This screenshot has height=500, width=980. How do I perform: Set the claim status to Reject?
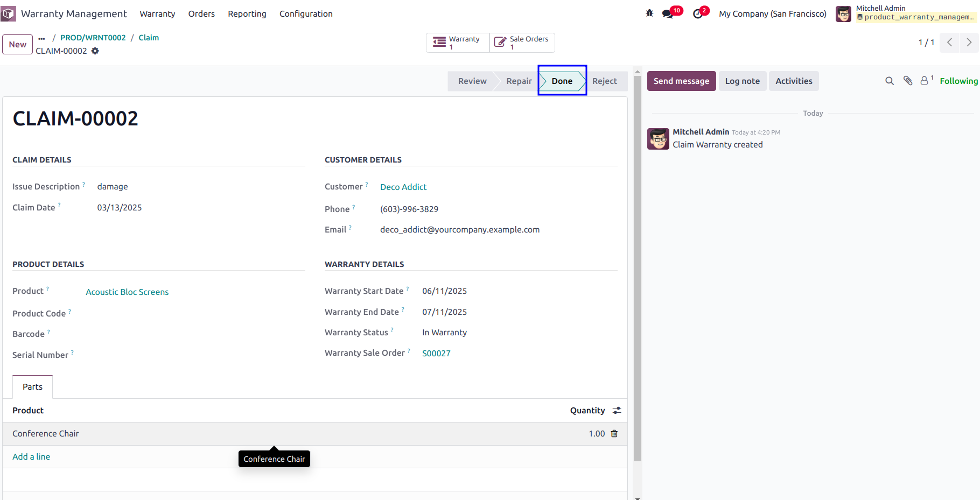pos(605,81)
